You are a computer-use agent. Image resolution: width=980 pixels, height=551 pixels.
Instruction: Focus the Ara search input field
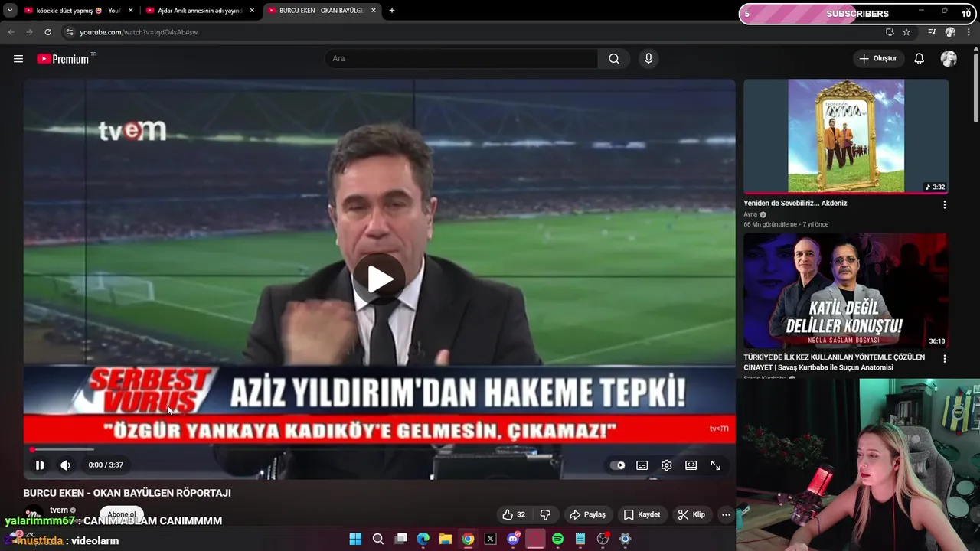tap(462, 59)
